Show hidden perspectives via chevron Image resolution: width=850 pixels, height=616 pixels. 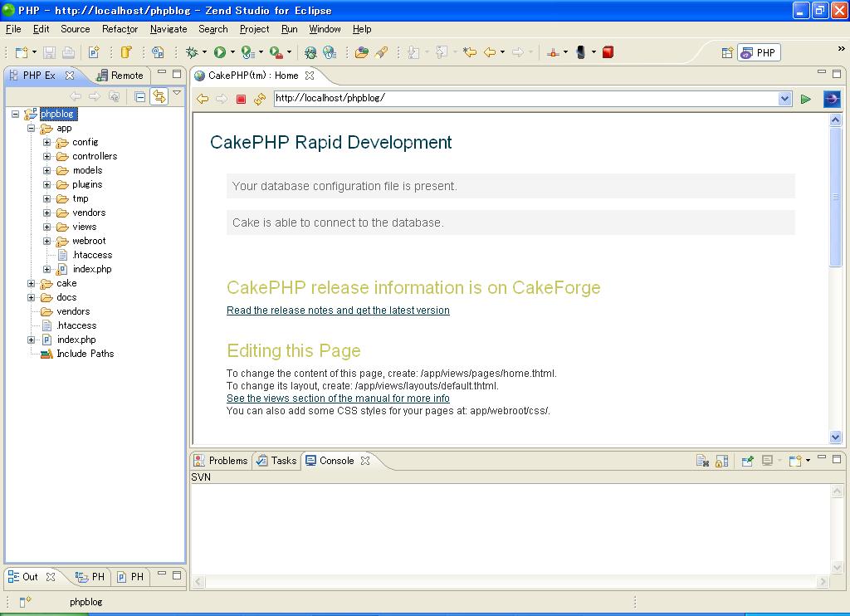pos(841,48)
